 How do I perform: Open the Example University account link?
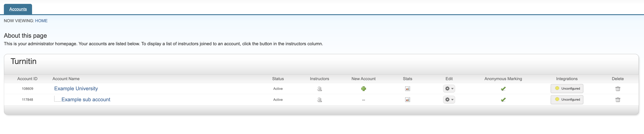pyautogui.click(x=76, y=89)
